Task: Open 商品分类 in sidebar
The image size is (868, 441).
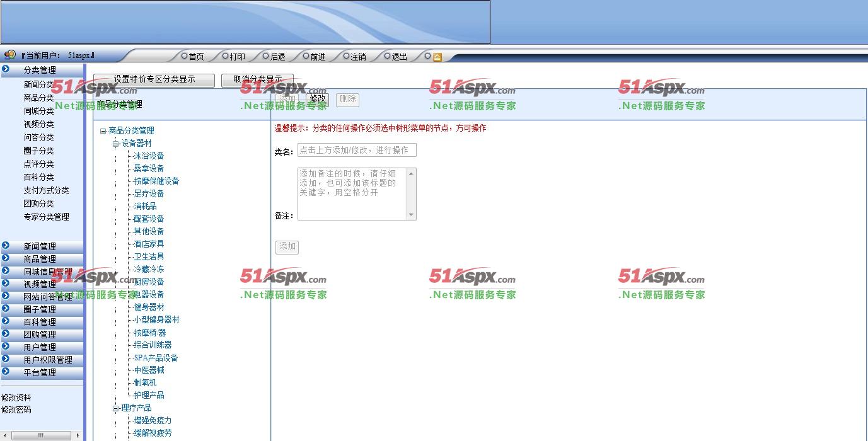Action: (x=38, y=98)
